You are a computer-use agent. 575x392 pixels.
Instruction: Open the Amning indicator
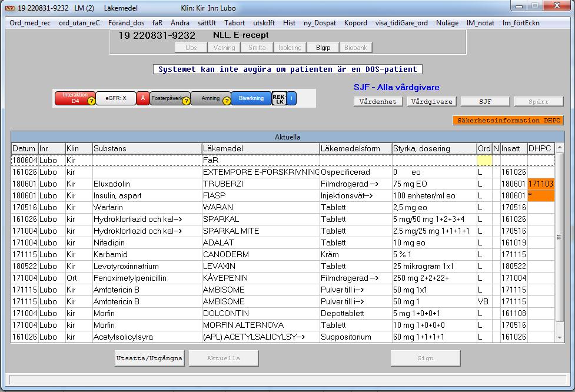211,98
